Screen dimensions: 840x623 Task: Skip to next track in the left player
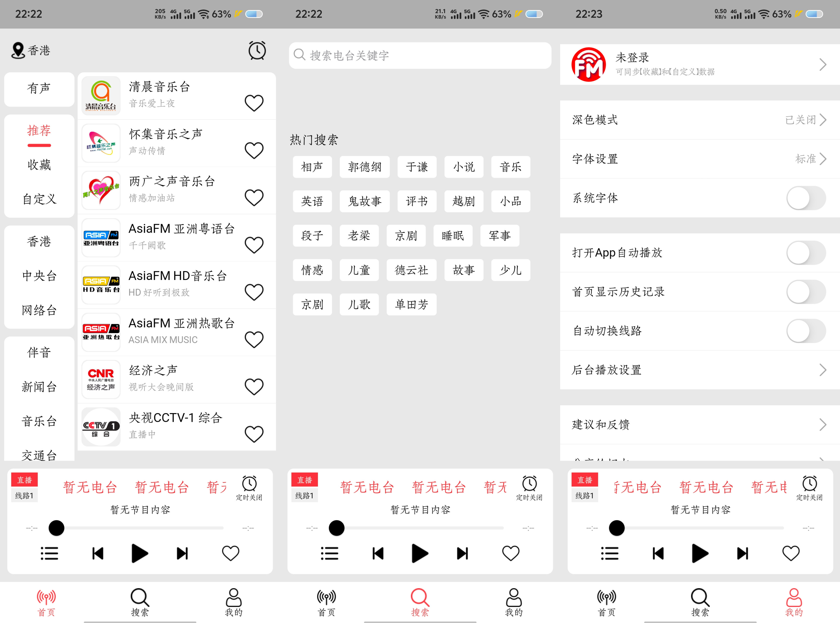tap(182, 553)
